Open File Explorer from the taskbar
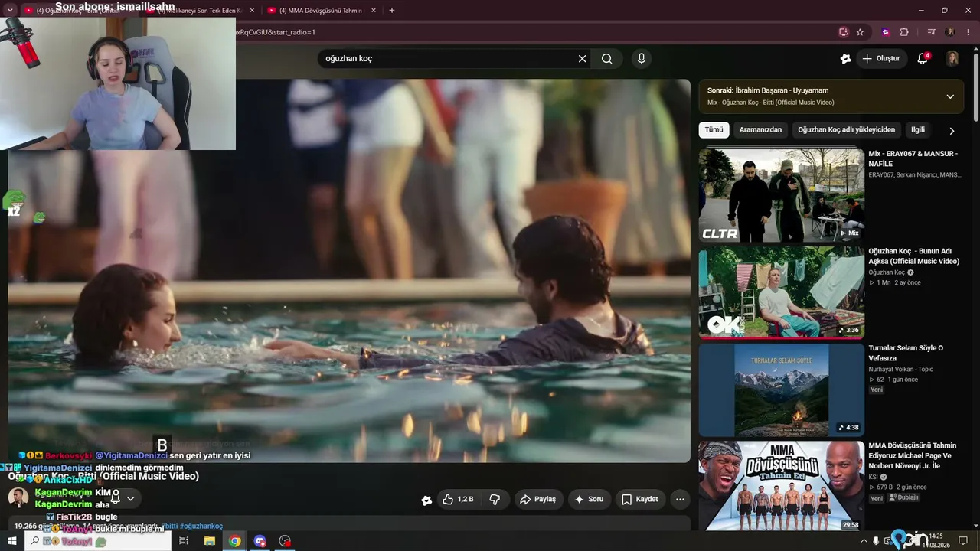Viewport: 980px width, 551px height. [x=209, y=541]
